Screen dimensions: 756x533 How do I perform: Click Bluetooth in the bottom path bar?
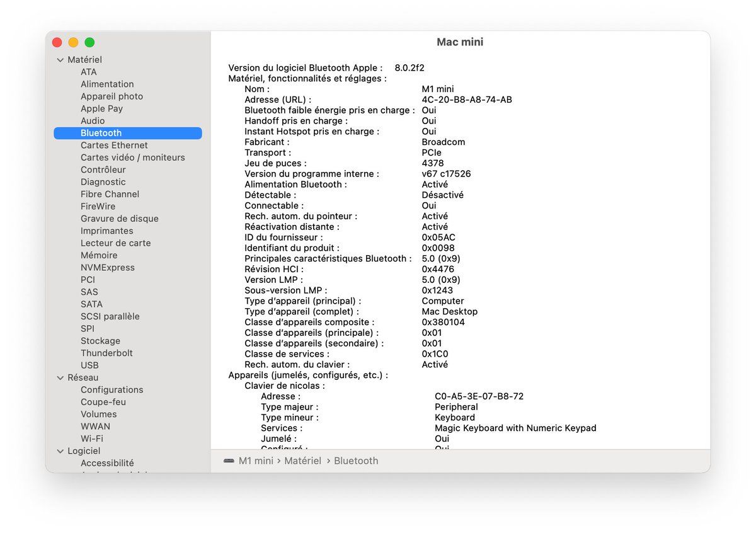[356, 461]
